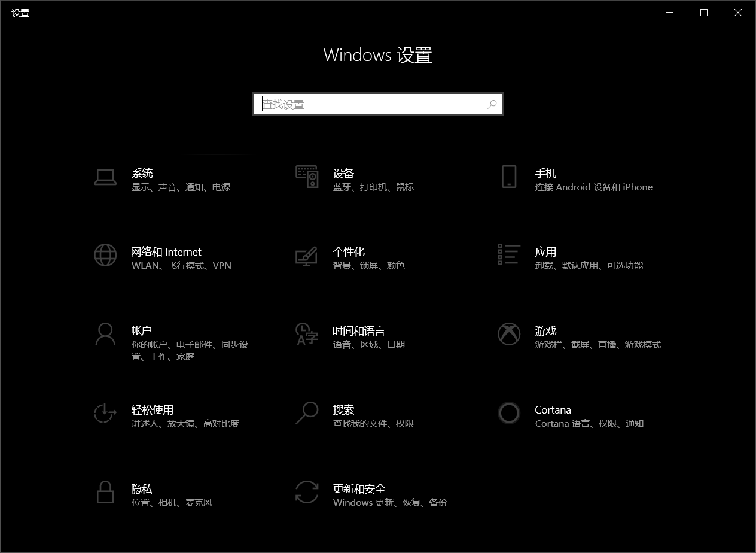Minimize the 设置 window
Viewport: 756px width, 553px height.
(x=670, y=13)
